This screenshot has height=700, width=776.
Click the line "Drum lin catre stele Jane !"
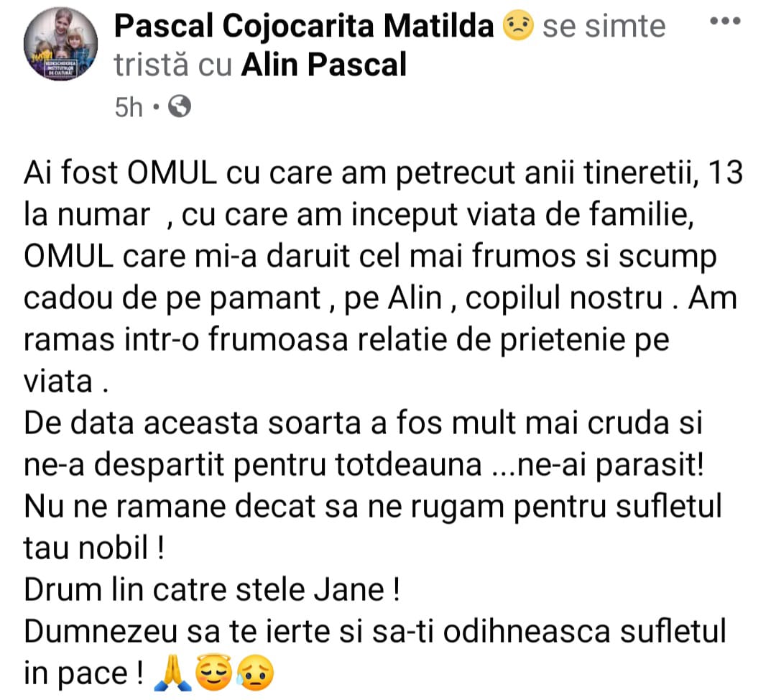coord(211,590)
